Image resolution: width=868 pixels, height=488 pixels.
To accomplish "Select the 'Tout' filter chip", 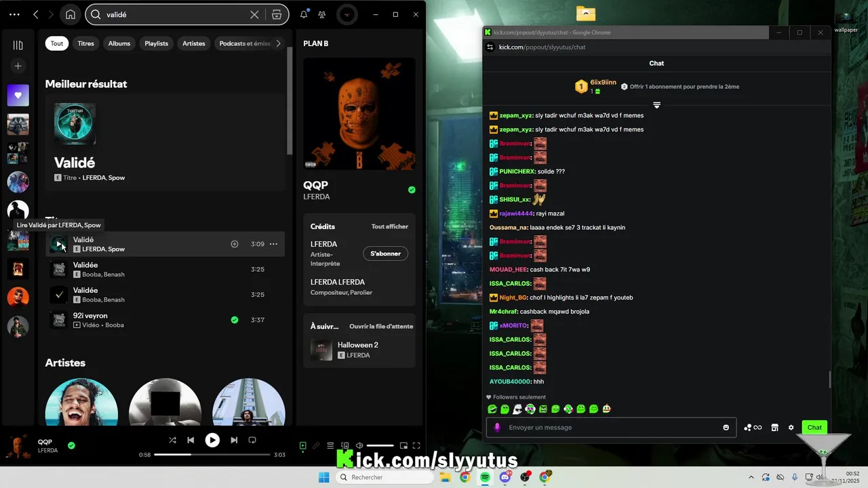I will pyautogui.click(x=57, y=43).
